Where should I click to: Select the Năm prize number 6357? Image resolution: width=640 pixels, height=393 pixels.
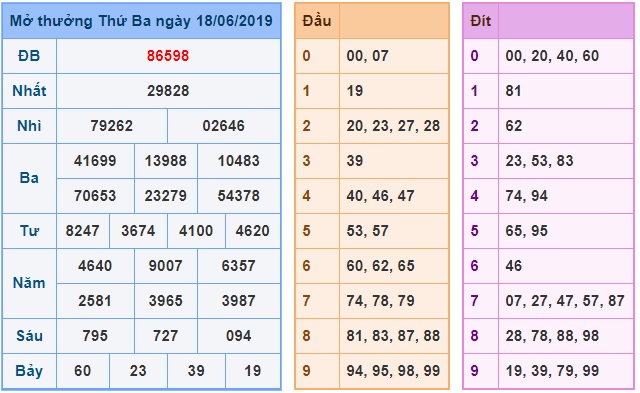point(239,266)
